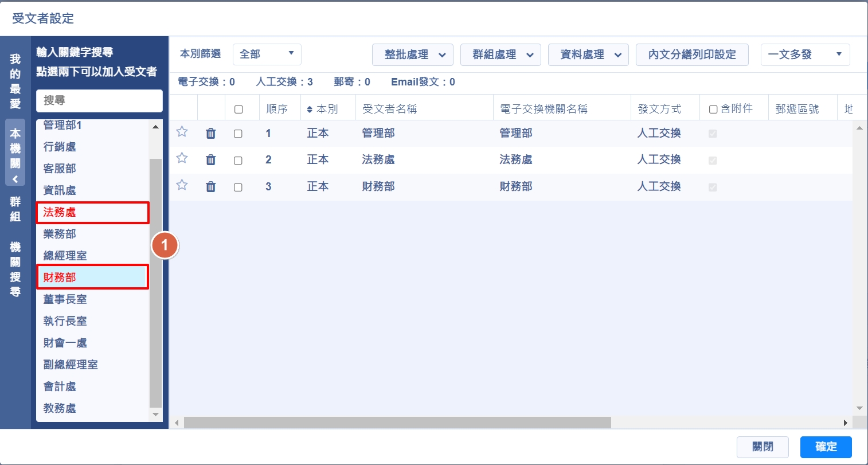Star the 管理部 recipient row as favorite
This screenshot has height=465, width=868.
(182, 132)
